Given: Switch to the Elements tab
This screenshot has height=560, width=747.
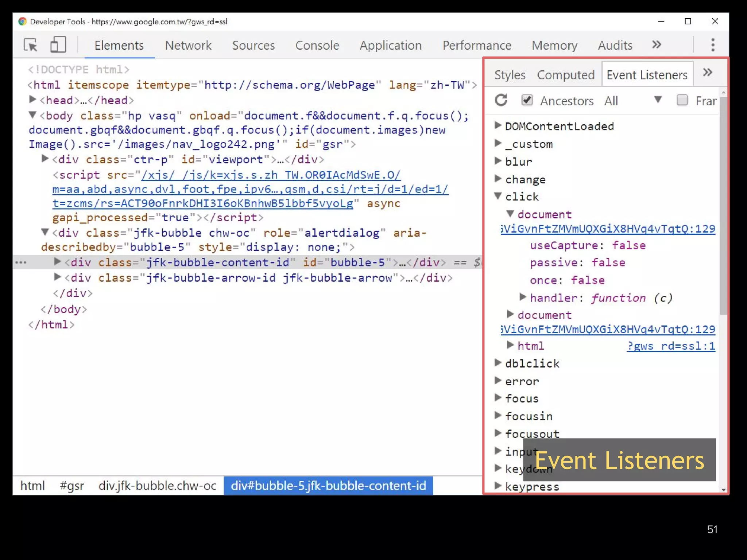Looking at the screenshot, I should [x=119, y=45].
